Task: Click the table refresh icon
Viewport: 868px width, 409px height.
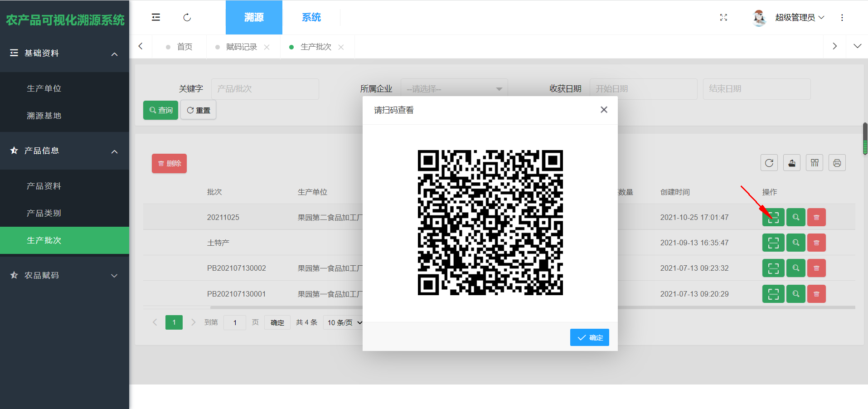Action: click(x=769, y=163)
